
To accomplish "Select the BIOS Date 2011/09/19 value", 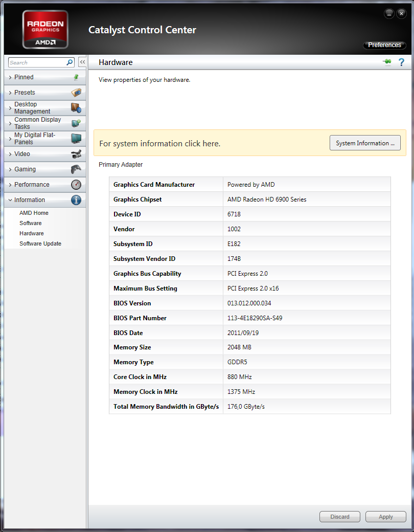I will pyautogui.click(x=243, y=333).
